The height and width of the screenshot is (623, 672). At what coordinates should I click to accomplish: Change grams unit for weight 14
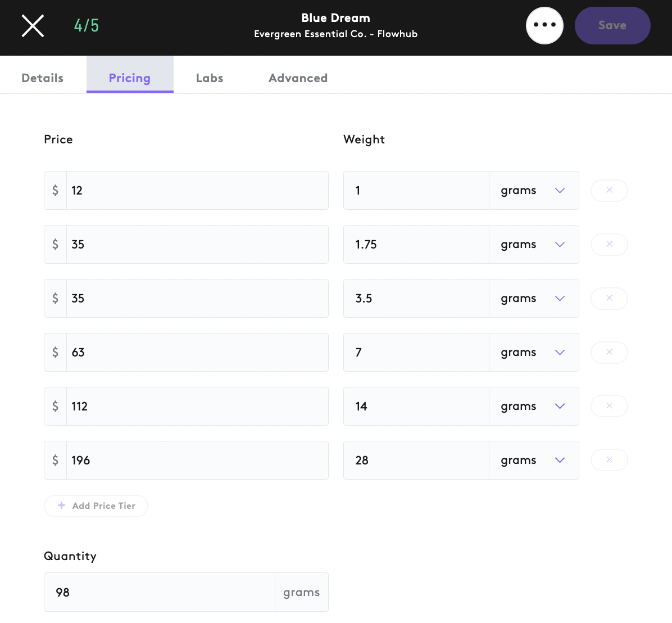[x=534, y=407]
